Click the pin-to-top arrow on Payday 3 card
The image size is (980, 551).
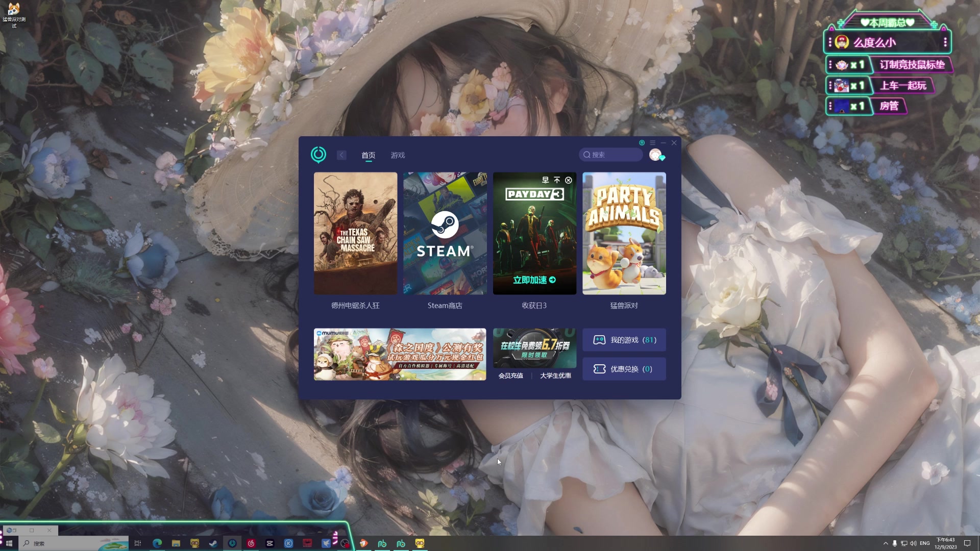pyautogui.click(x=557, y=180)
